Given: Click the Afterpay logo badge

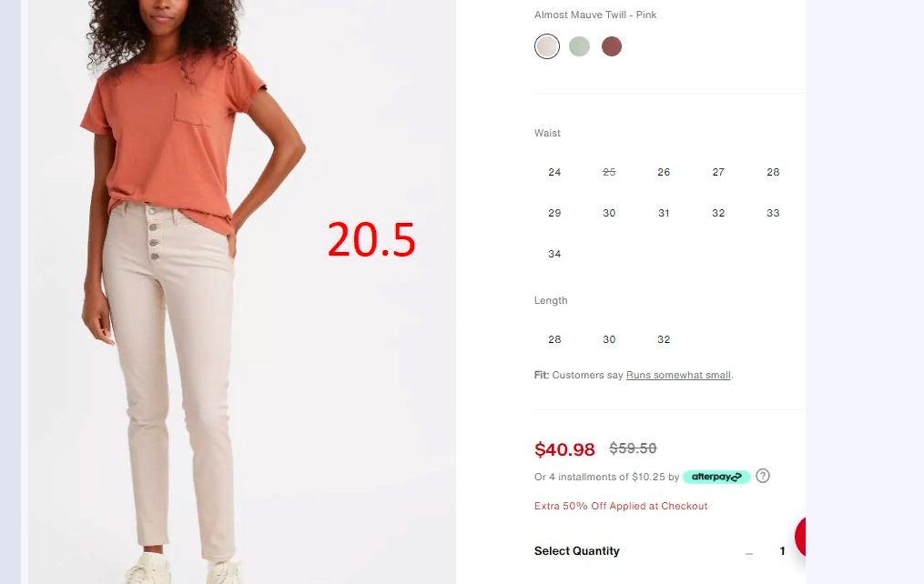Looking at the screenshot, I should tap(716, 477).
